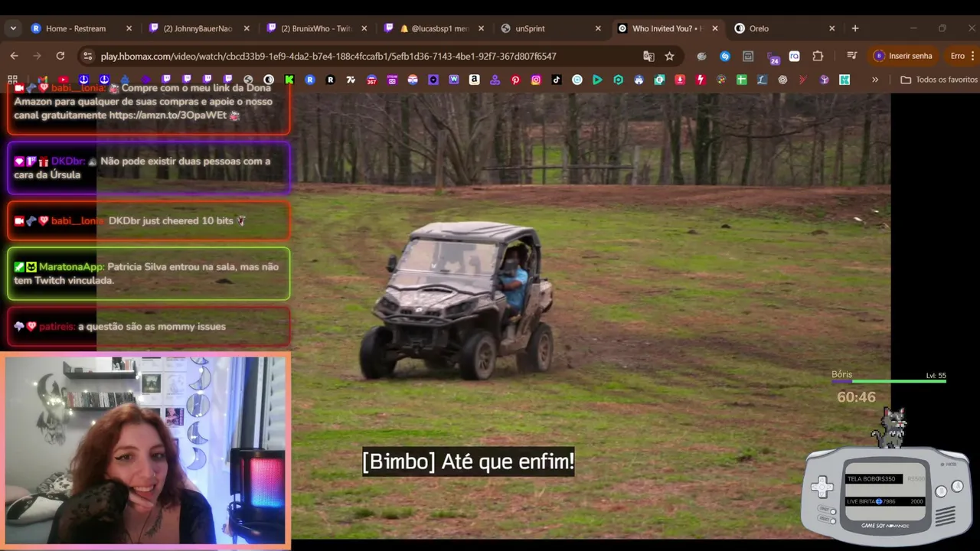Open the Pinterest bookmark
980x551 pixels.
coord(515,80)
